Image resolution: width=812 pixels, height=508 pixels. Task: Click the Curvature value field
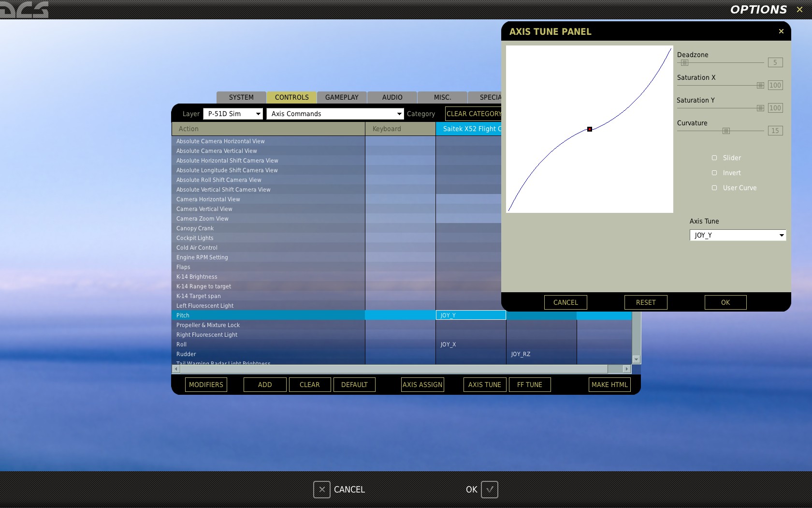click(x=775, y=131)
